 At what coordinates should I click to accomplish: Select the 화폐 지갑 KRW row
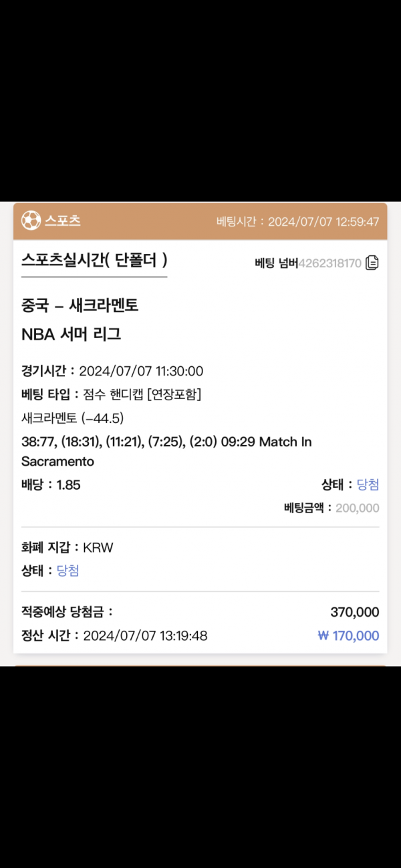coord(68,548)
